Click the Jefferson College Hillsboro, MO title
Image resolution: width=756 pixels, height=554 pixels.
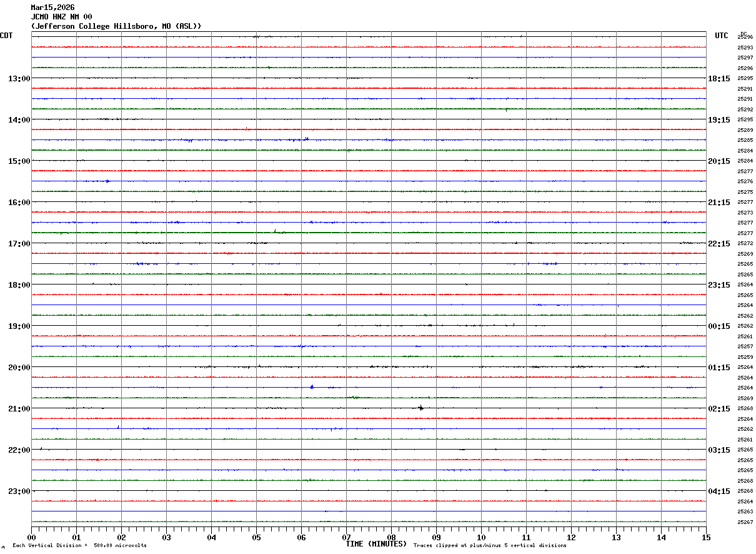pos(116,26)
